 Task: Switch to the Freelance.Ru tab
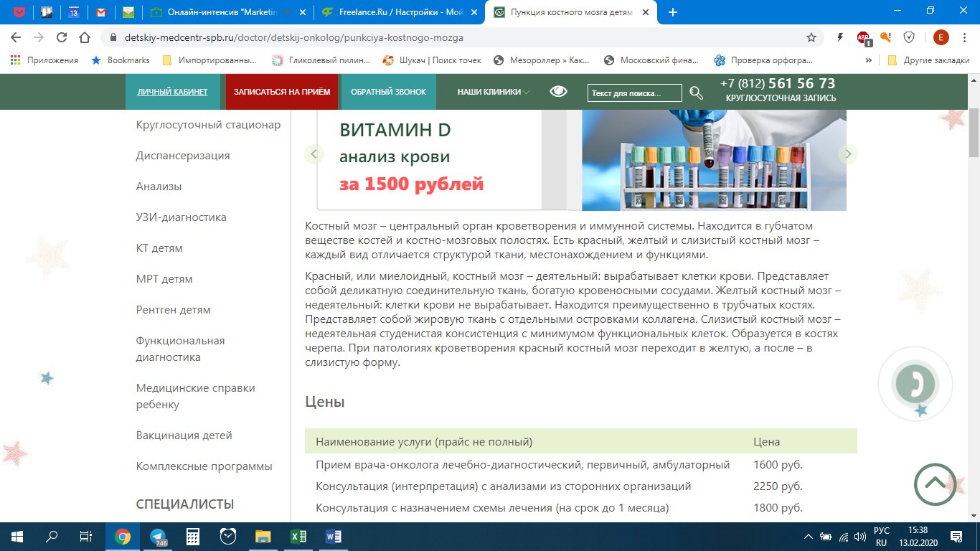click(400, 12)
